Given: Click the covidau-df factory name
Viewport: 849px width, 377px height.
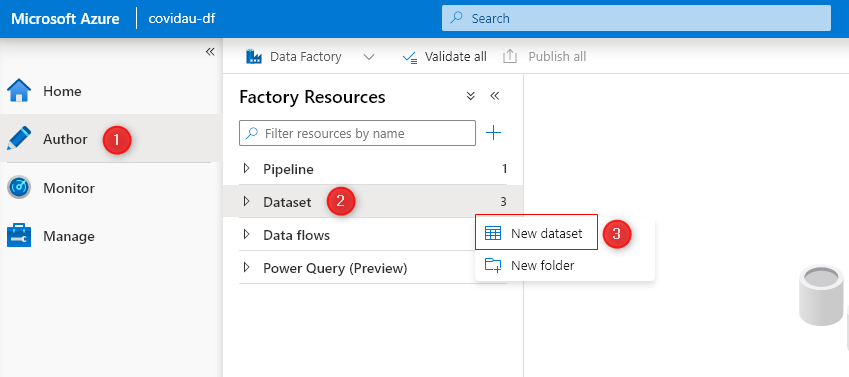Looking at the screenshot, I should (182, 18).
